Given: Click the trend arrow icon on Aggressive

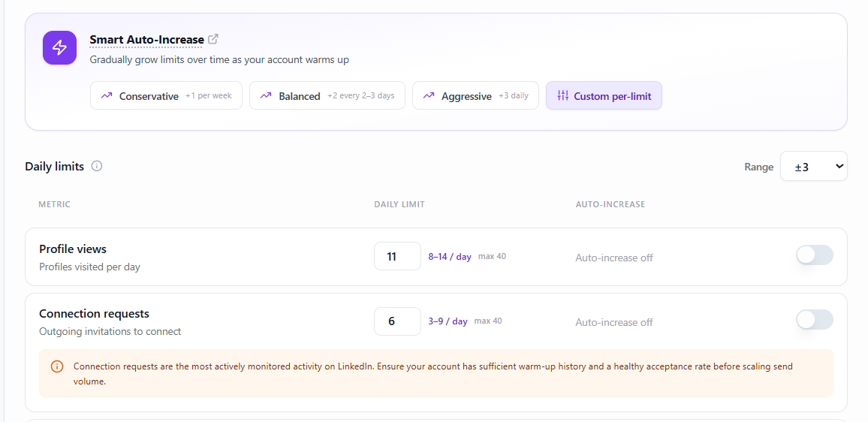Looking at the screenshot, I should coord(429,96).
